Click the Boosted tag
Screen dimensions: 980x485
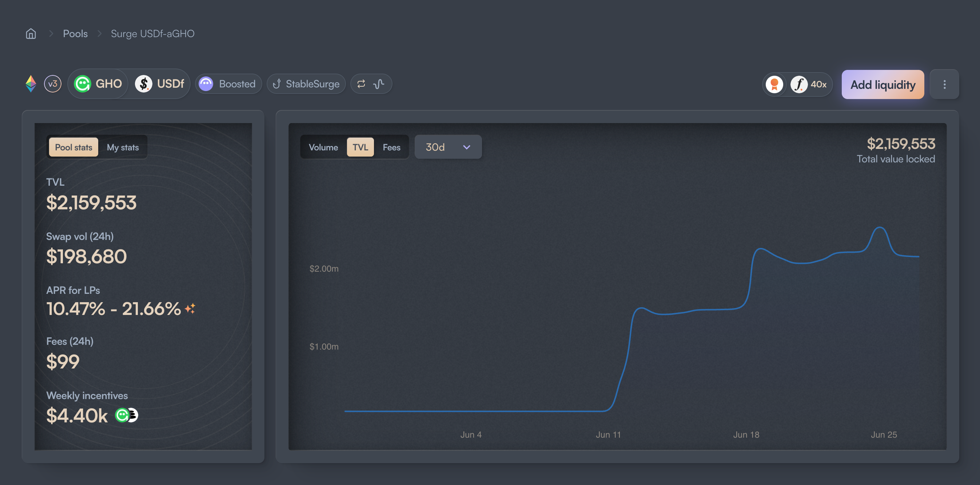(x=228, y=84)
